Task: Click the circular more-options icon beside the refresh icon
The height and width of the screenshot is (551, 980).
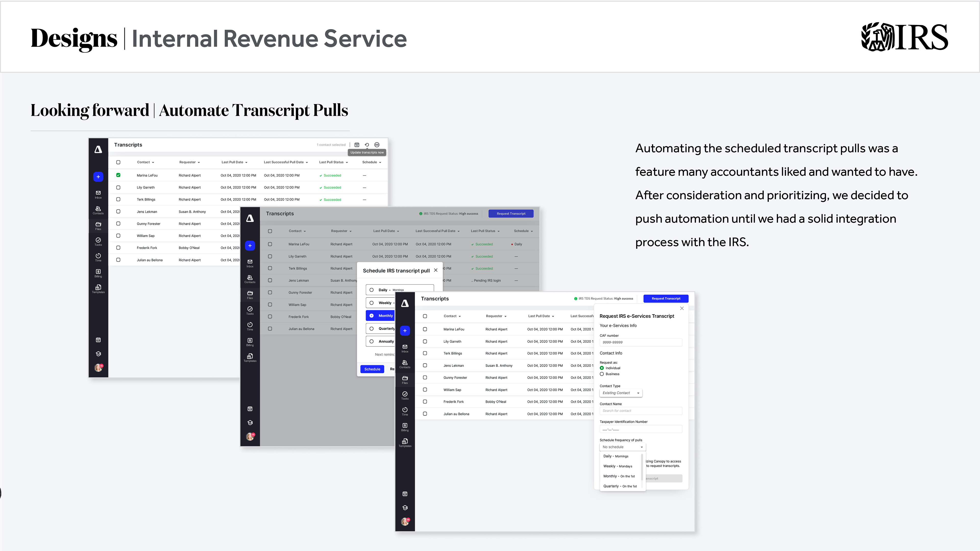Action: pyautogui.click(x=377, y=145)
